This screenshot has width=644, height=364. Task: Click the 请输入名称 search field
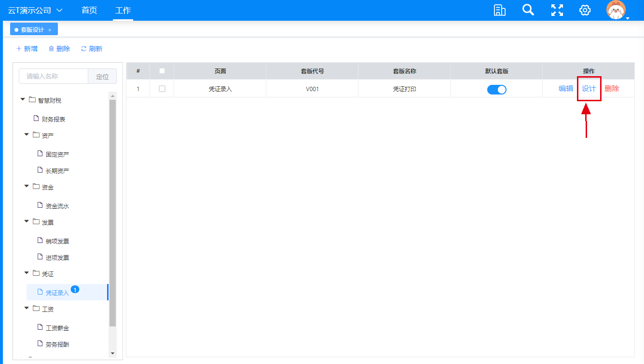tap(54, 76)
